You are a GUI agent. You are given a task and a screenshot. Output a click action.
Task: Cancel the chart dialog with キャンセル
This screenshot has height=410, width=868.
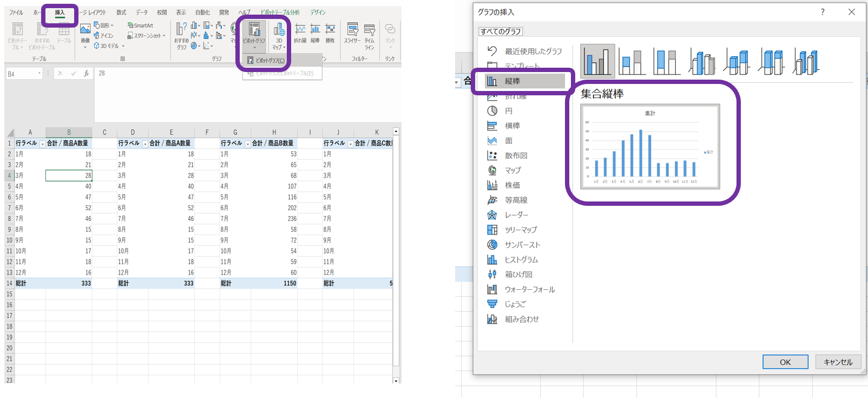pos(838,362)
